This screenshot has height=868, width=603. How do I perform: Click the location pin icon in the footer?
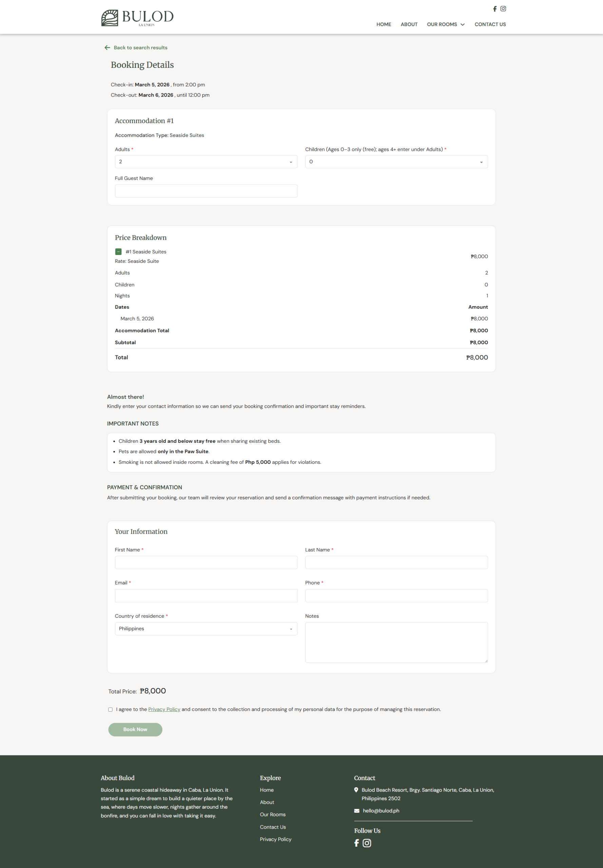pos(356,790)
